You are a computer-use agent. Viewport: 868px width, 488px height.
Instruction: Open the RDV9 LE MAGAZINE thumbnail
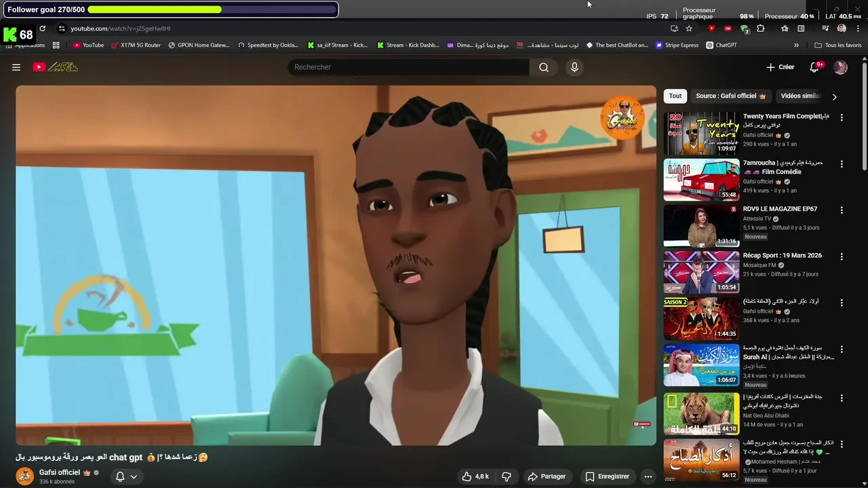tap(701, 226)
